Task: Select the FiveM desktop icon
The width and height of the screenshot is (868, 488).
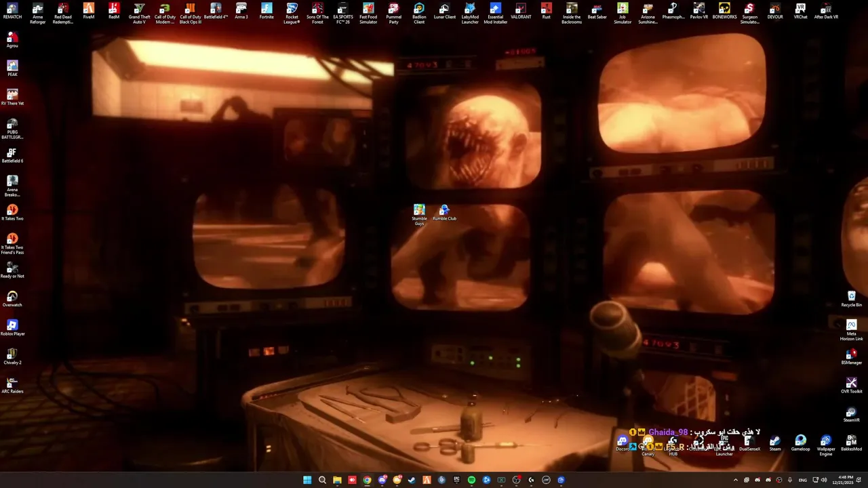Action: tap(89, 12)
